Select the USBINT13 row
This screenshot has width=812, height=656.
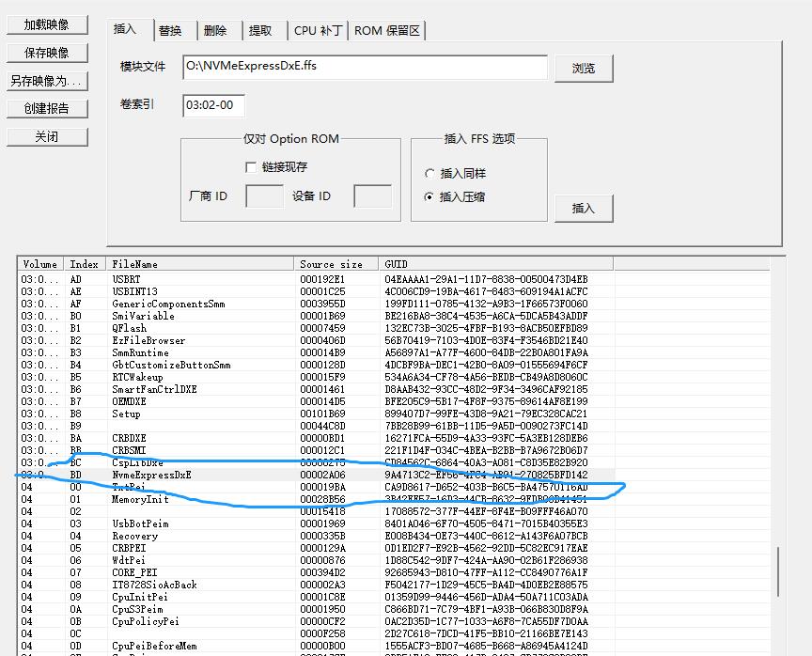point(316,291)
